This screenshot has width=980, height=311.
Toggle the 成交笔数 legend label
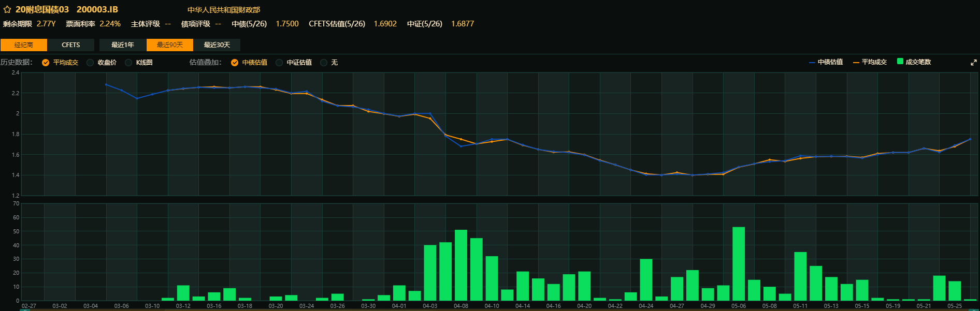(918, 62)
